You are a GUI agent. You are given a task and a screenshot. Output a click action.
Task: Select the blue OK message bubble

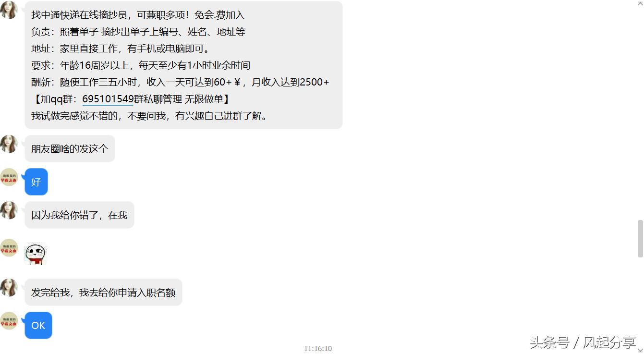click(x=38, y=326)
